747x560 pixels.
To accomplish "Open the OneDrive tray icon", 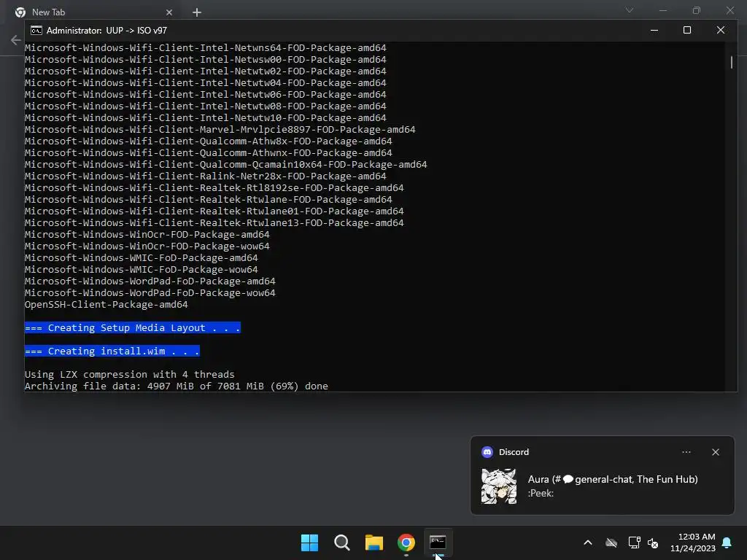I will [611, 542].
